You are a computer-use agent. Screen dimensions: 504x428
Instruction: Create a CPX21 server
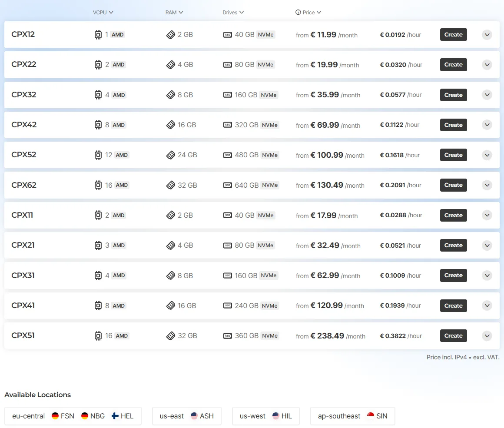pyautogui.click(x=453, y=246)
